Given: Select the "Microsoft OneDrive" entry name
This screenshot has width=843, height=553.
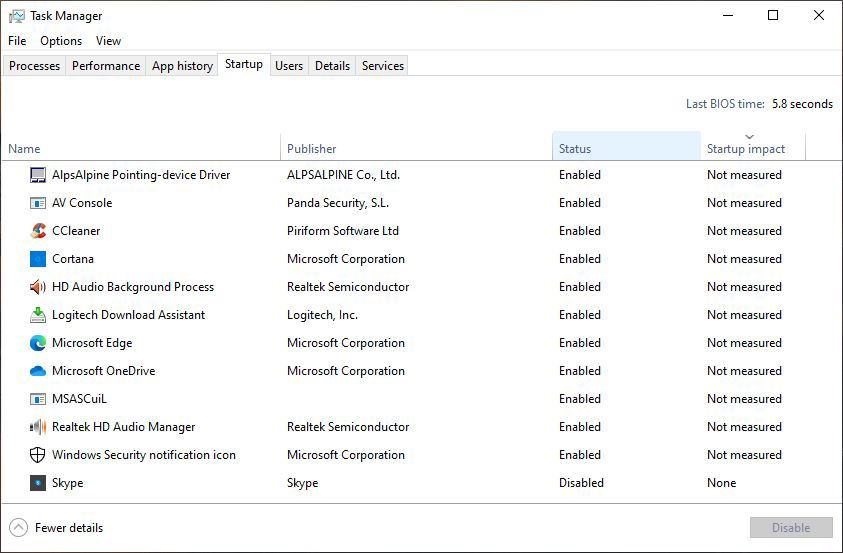Looking at the screenshot, I should [x=104, y=371].
